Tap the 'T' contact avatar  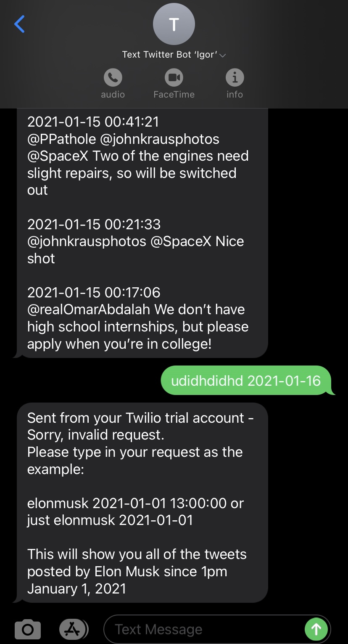[174, 24]
